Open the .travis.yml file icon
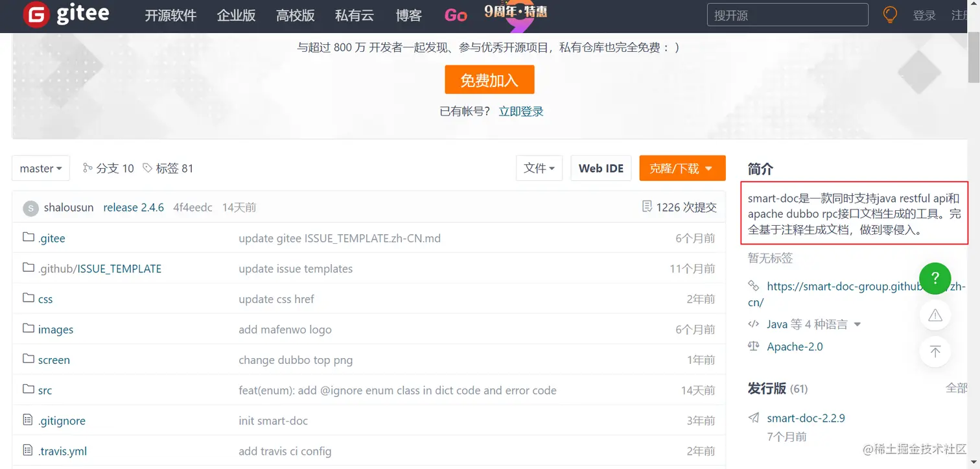This screenshot has height=469, width=980. coord(28,450)
